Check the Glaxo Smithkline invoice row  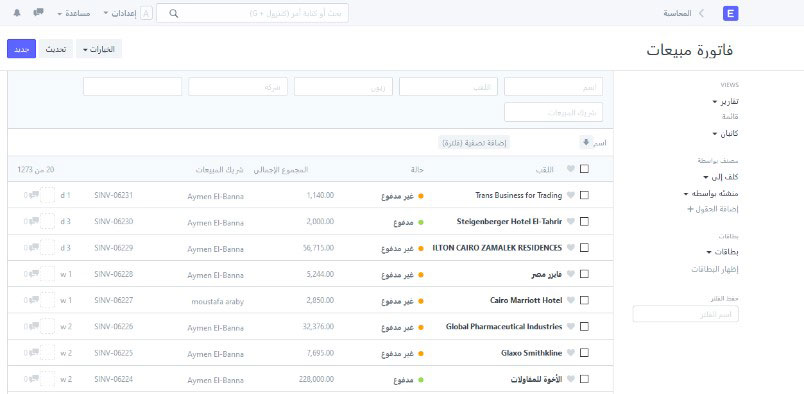585,353
